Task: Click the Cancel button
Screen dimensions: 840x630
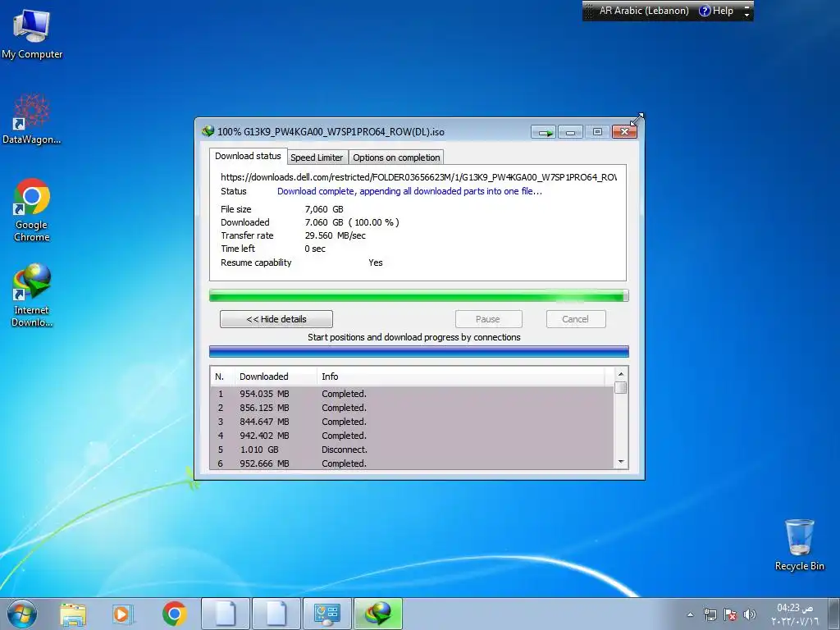Action: [x=576, y=319]
